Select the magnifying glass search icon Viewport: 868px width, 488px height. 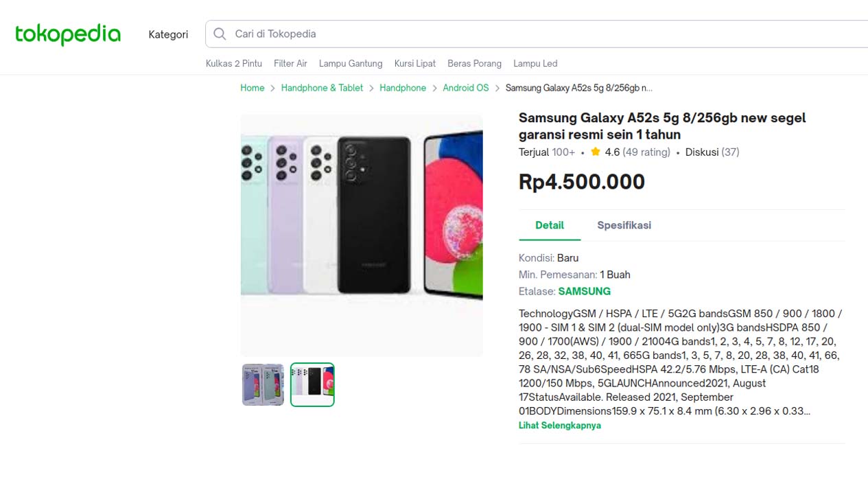[x=220, y=34]
